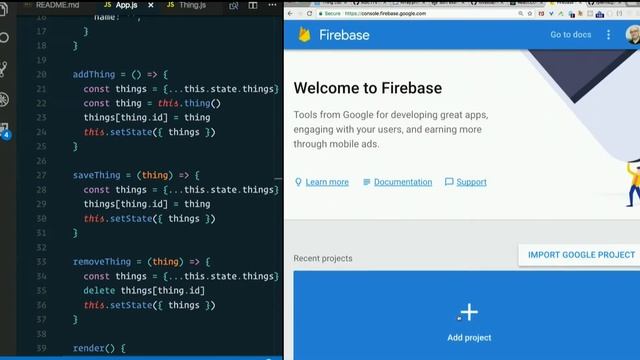Click line number 20 in the gutter
Viewport: 640px width, 360px height.
41,74
